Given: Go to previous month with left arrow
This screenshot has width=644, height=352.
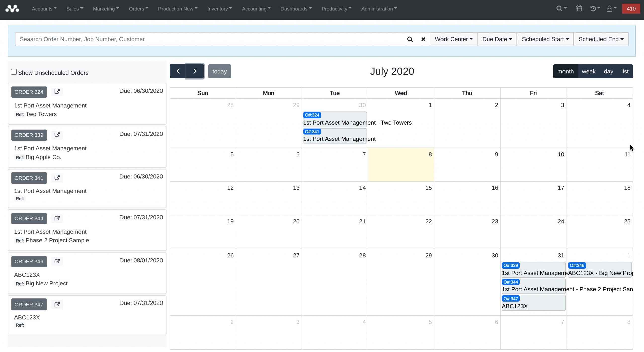Looking at the screenshot, I should (178, 71).
